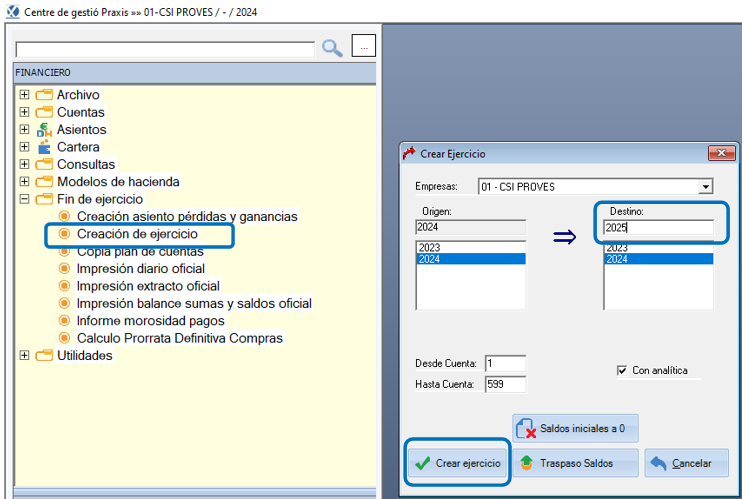Toggle the Con analítica checkbox
742x499 pixels.
[x=622, y=370]
